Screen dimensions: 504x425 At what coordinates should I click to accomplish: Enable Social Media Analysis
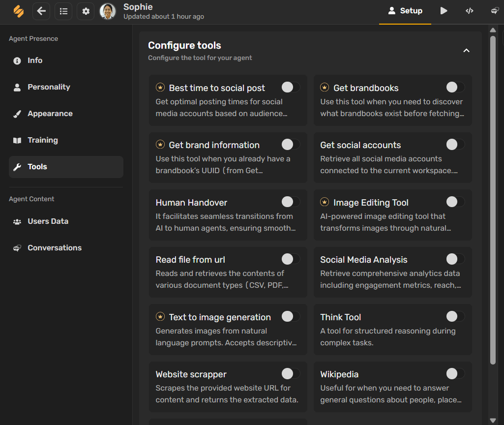coord(455,259)
